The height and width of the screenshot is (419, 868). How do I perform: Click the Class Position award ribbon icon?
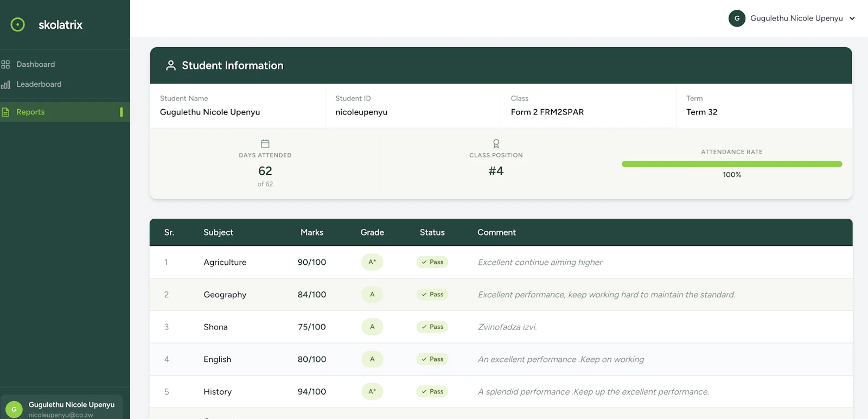[496, 144]
